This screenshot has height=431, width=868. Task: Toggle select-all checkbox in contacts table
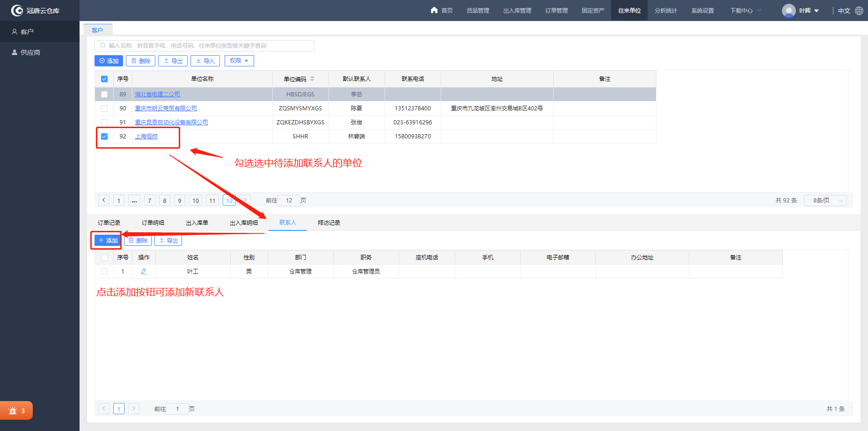coord(104,258)
